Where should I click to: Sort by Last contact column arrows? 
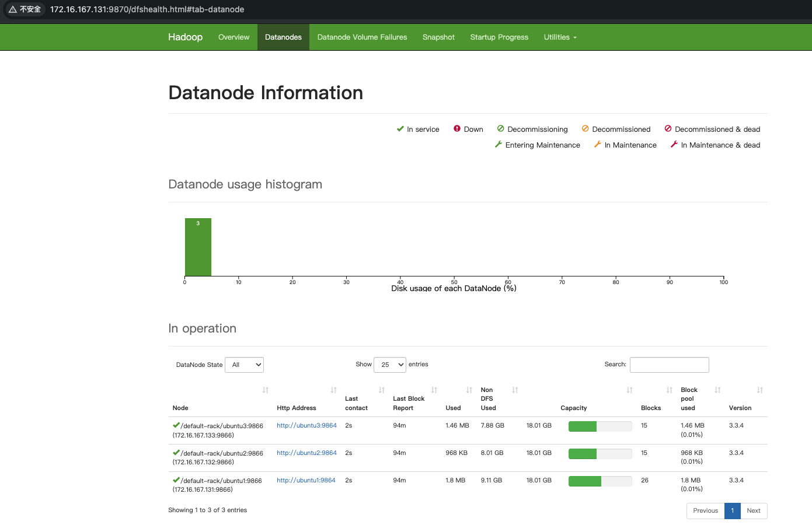coord(382,390)
